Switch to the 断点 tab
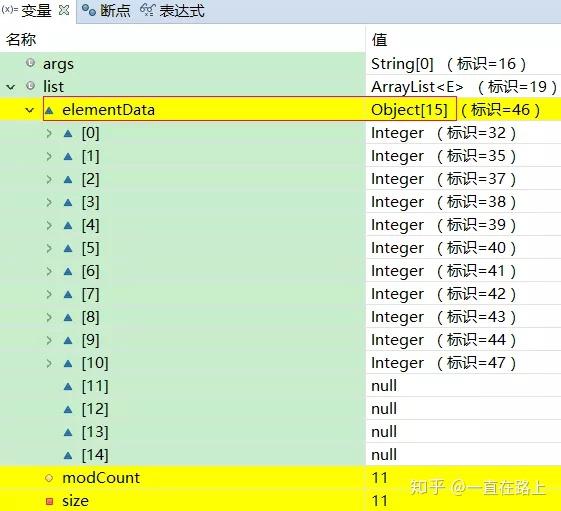 106,11
